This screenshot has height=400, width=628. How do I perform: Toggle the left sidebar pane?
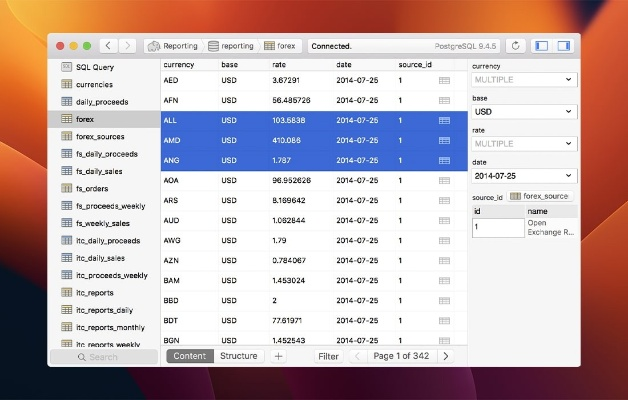541,46
